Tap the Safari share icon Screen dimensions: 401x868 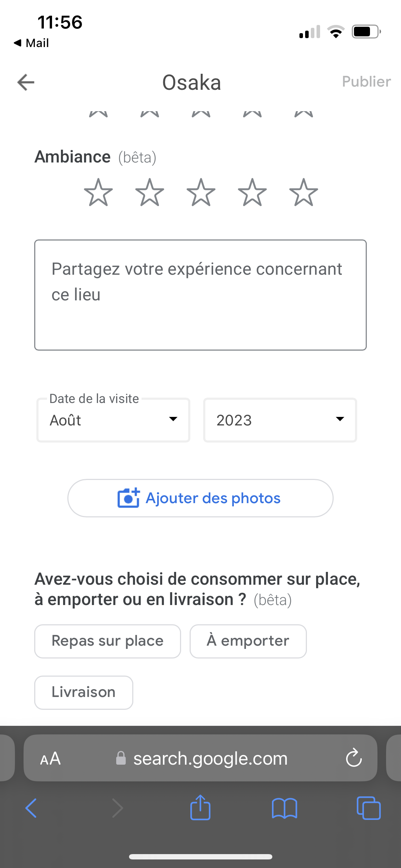[200, 807]
